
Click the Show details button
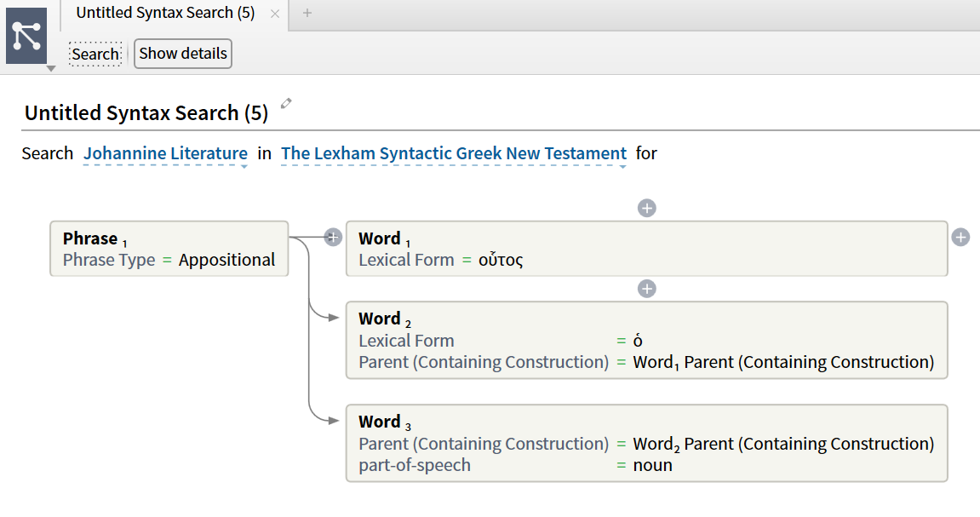[183, 54]
